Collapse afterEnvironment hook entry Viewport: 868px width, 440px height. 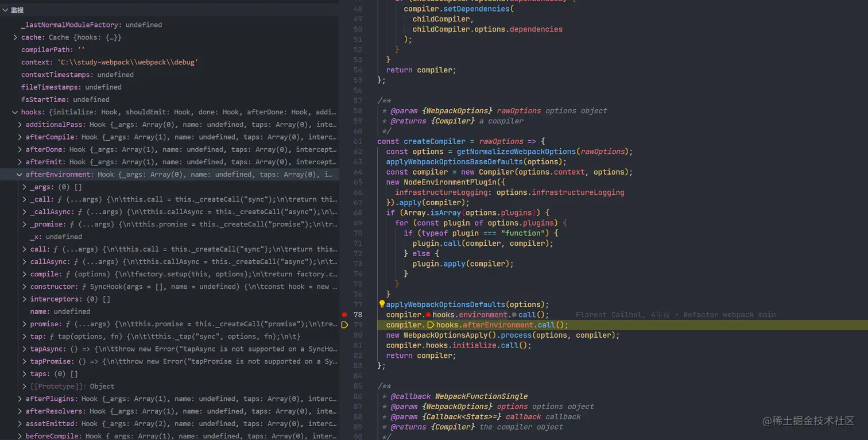coord(20,175)
